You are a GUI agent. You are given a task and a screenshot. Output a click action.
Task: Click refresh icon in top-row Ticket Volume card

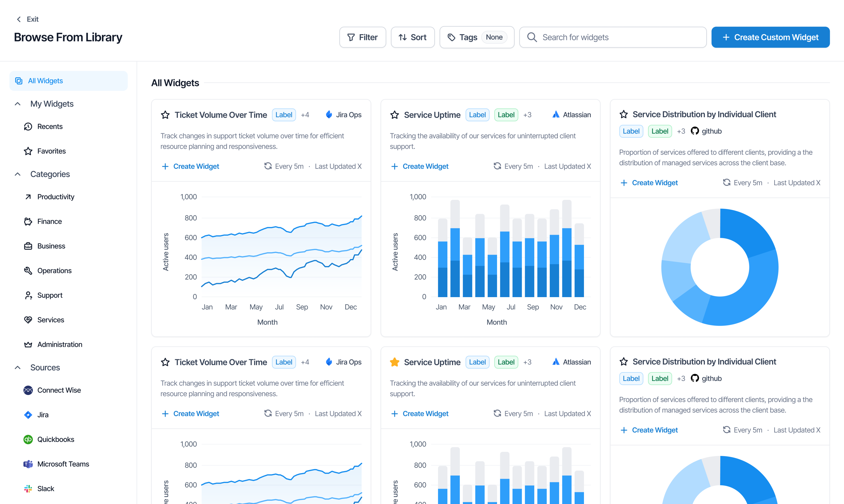click(268, 166)
